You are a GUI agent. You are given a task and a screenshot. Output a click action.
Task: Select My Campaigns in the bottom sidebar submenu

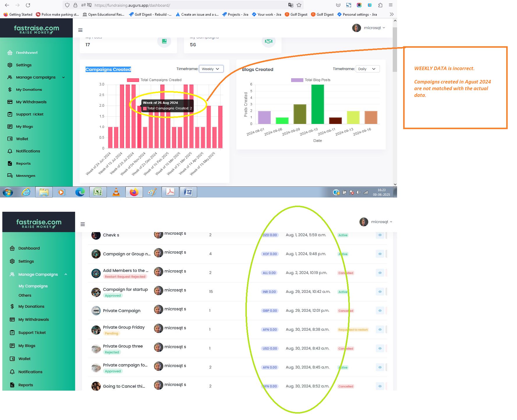(x=33, y=286)
